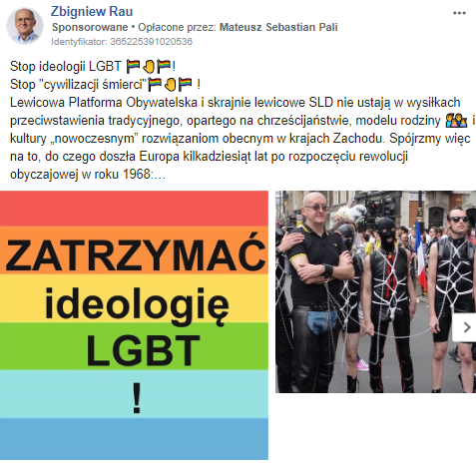Click the hand emoji after "cywilizacji śmierci"
Viewport: 476px width, 469px height.
170,85
